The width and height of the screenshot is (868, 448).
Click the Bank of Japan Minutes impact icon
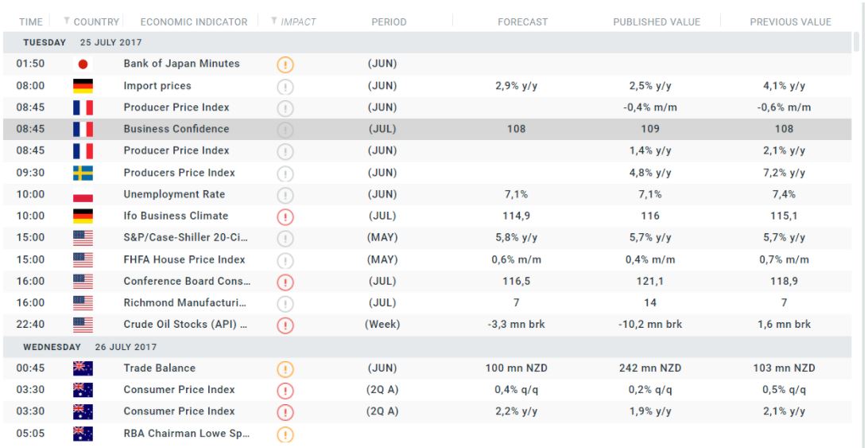pyautogui.click(x=285, y=64)
